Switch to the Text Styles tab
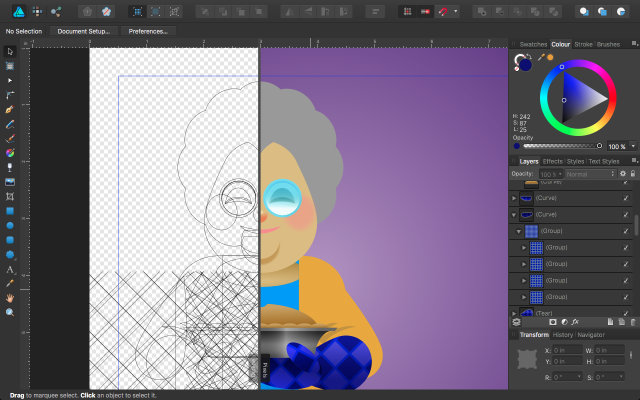 pyautogui.click(x=604, y=161)
